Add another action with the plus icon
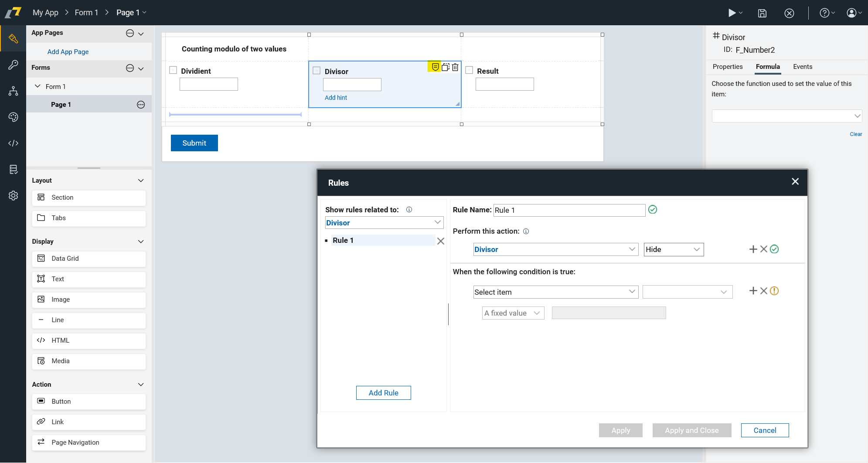This screenshot has height=463, width=868. (753, 249)
